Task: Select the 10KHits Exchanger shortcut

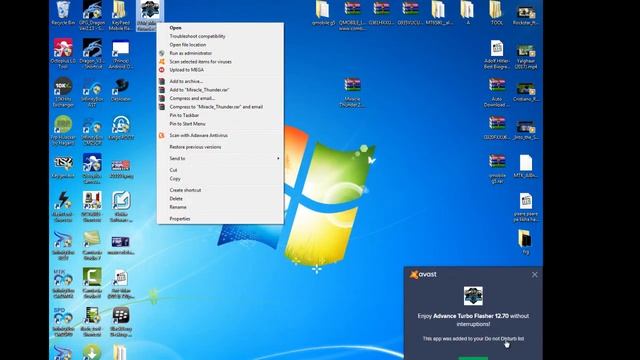Action: (63, 92)
